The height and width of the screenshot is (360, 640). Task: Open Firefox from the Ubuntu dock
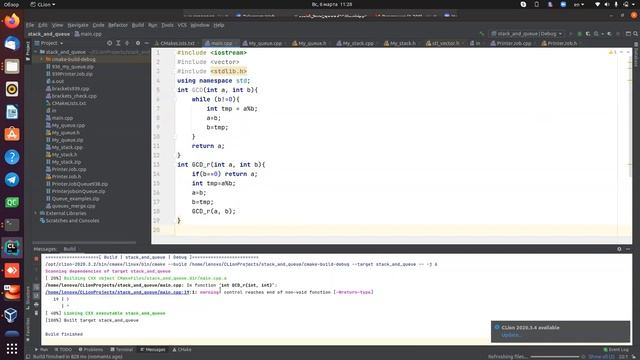tap(12, 21)
